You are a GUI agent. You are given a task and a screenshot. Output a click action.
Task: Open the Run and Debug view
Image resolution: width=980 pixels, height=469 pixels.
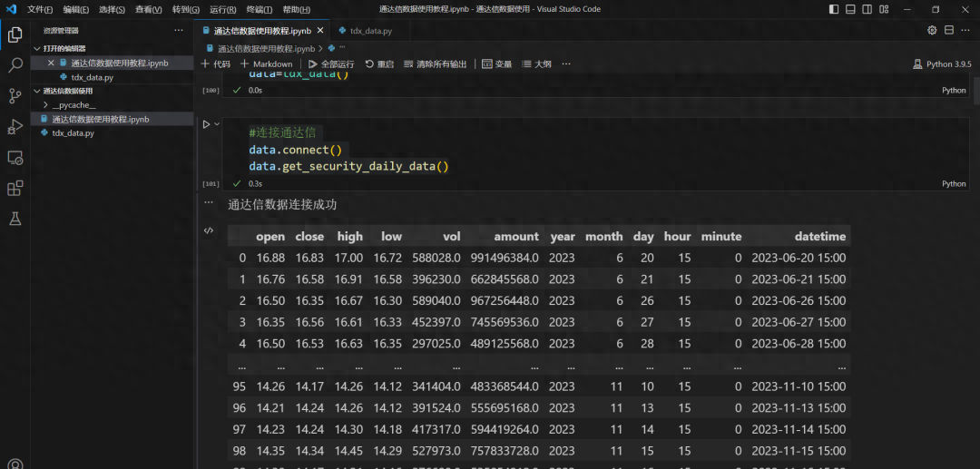(15, 126)
